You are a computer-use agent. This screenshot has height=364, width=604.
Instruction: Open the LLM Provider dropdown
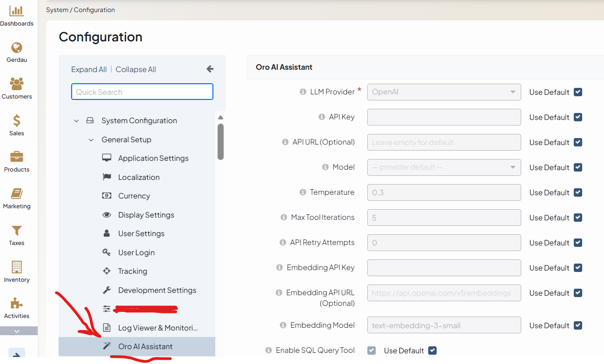click(444, 92)
